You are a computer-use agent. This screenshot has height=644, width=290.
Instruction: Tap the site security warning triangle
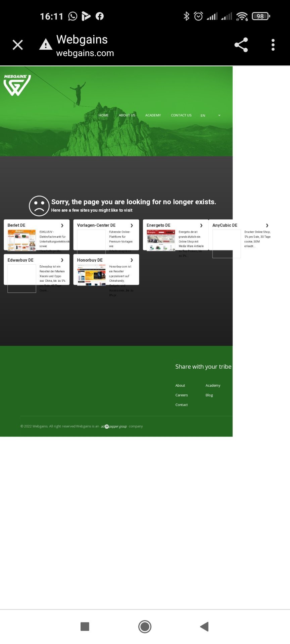(46, 44)
